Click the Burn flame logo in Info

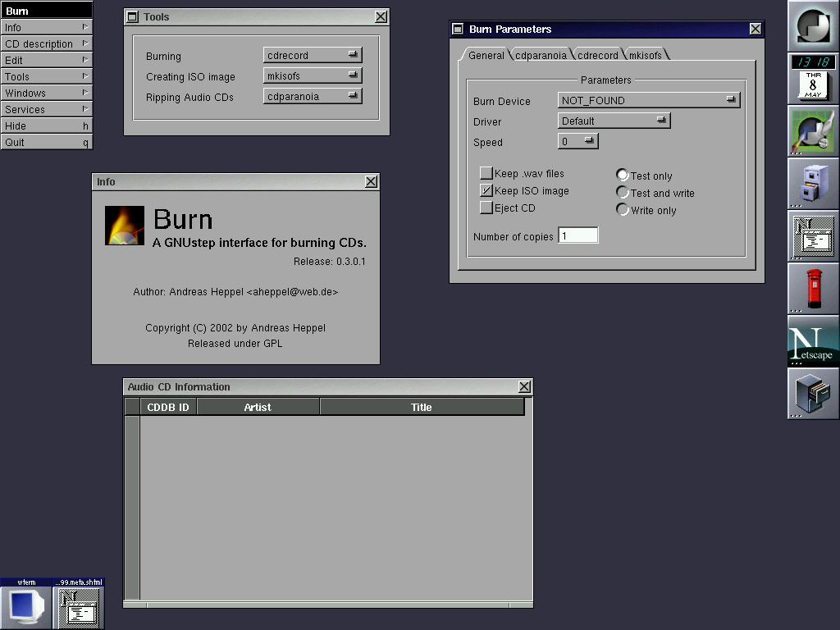(x=125, y=226)
